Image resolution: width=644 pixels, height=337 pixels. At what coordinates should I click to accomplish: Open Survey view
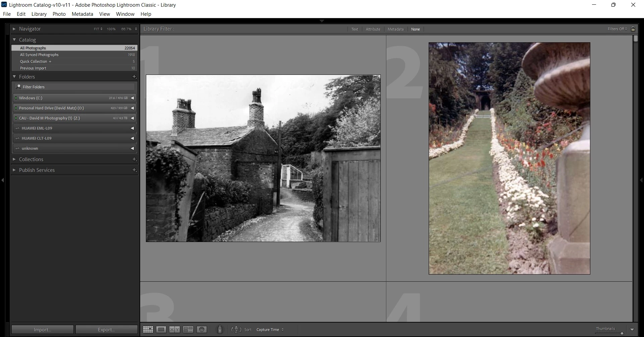click(x=188, y=330)
